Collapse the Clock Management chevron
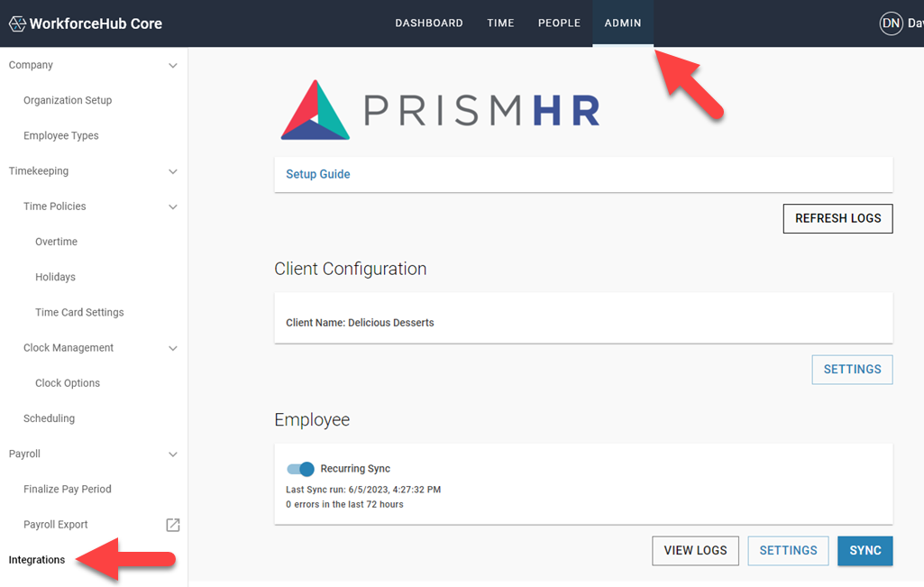The image size is (924, 587). pyautogui.click(x=172, y=347)
